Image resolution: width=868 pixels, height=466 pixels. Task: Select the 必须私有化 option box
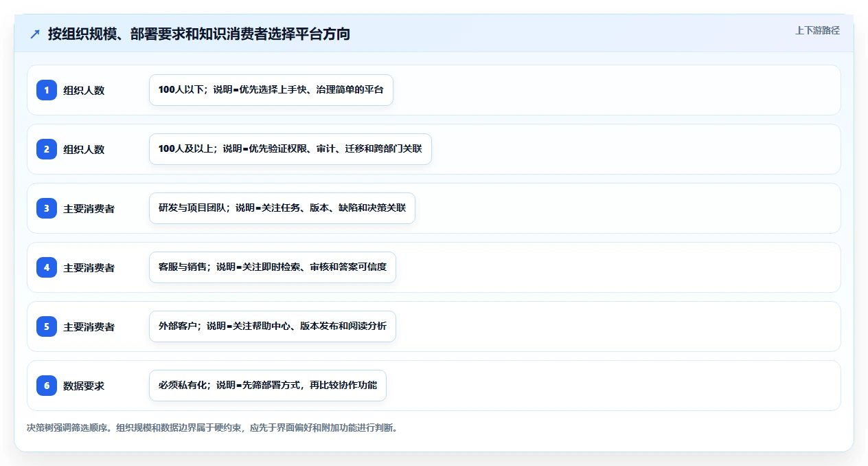pos(268,386)
